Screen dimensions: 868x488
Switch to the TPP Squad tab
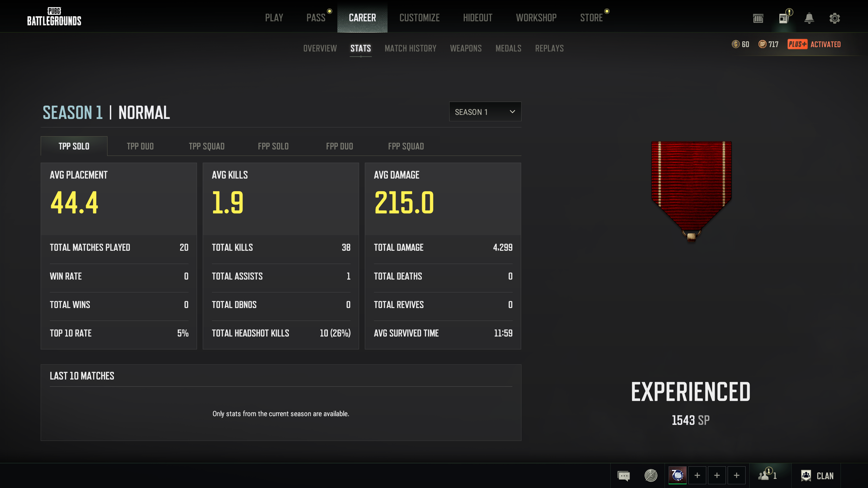click(206, 146)
